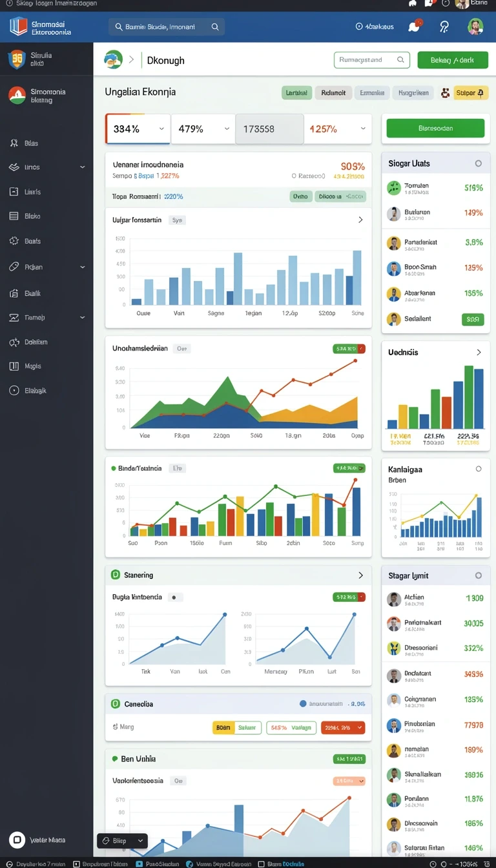The height and width of the screenshot is (868, 496).
Task: Toggle the circle next to Kanlaigaa
Action: [x=479, y=470]
